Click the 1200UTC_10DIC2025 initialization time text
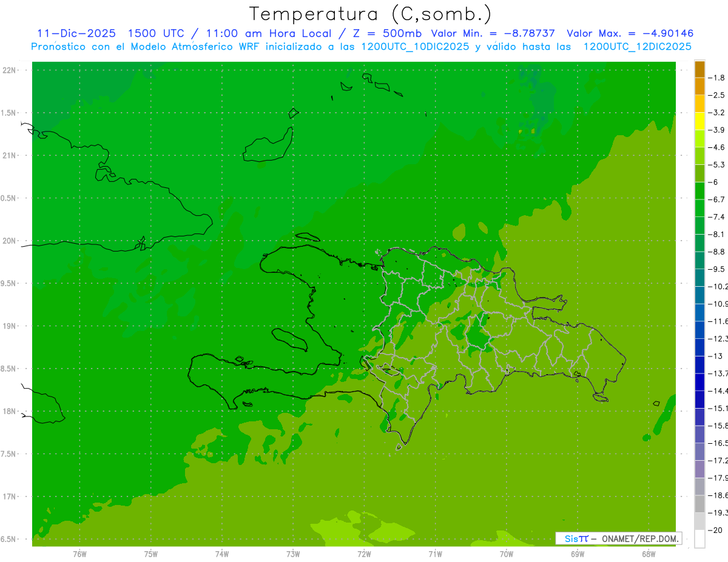Viewport: 728px width, 562px height. pyautogui.click(x=414, y=46)
